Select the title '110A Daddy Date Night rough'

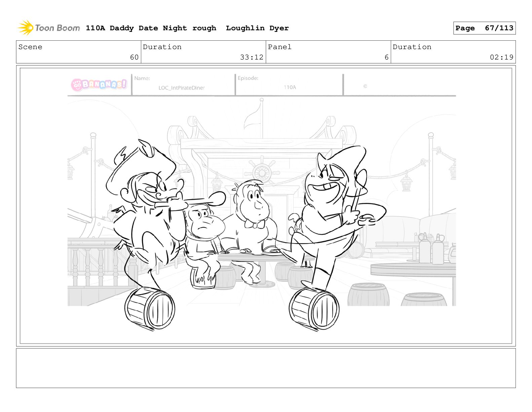coord(151,28)
